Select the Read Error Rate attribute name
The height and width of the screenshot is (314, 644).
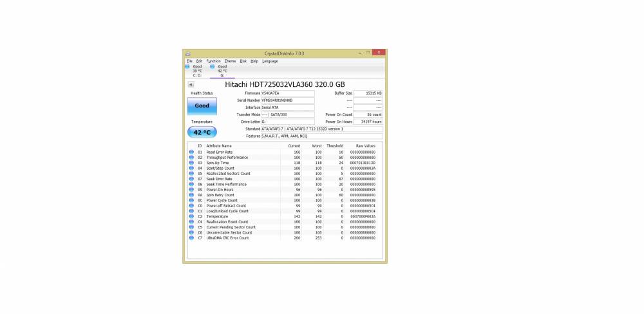click(220, 152)
